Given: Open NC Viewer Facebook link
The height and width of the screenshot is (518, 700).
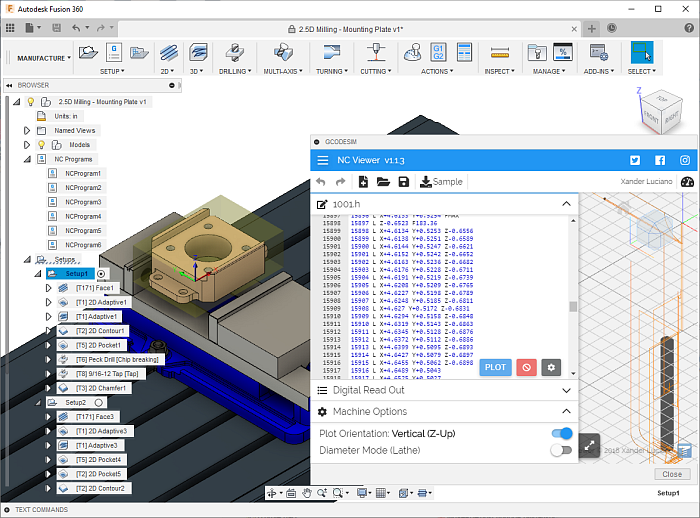Looking at the screenshot, I should [660, 160].
